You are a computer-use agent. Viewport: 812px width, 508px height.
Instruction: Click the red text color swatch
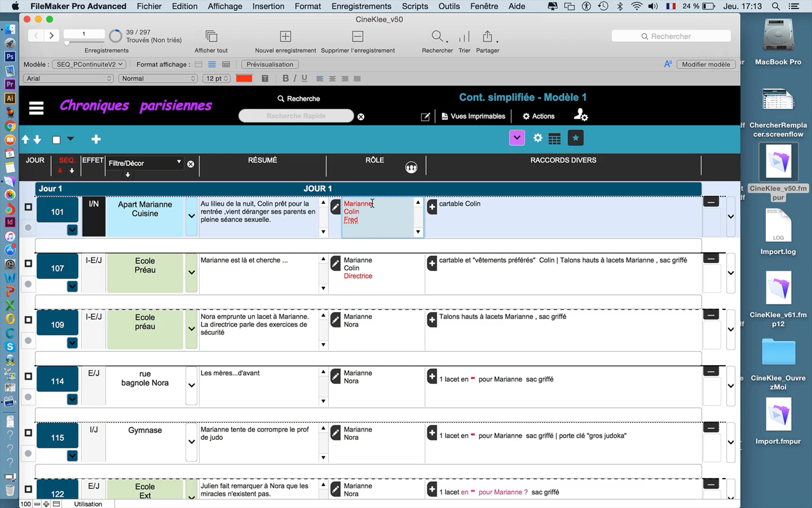244,79
